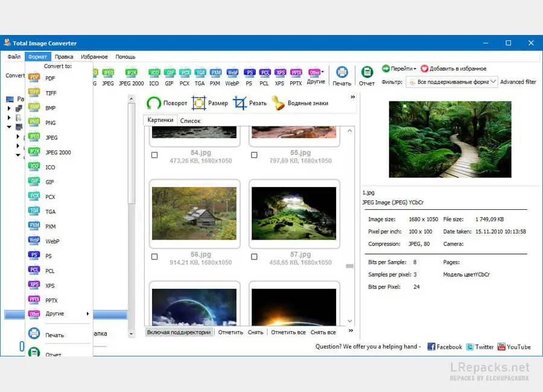Click the GIF toolbar convert icon
This screenshot has height=392, width=543.
[x=170, y=77]
